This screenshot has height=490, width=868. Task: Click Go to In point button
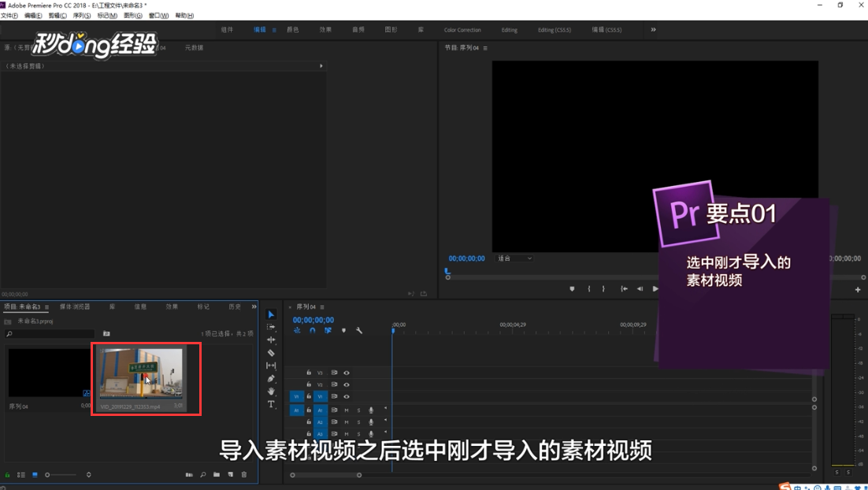point(624,288)
